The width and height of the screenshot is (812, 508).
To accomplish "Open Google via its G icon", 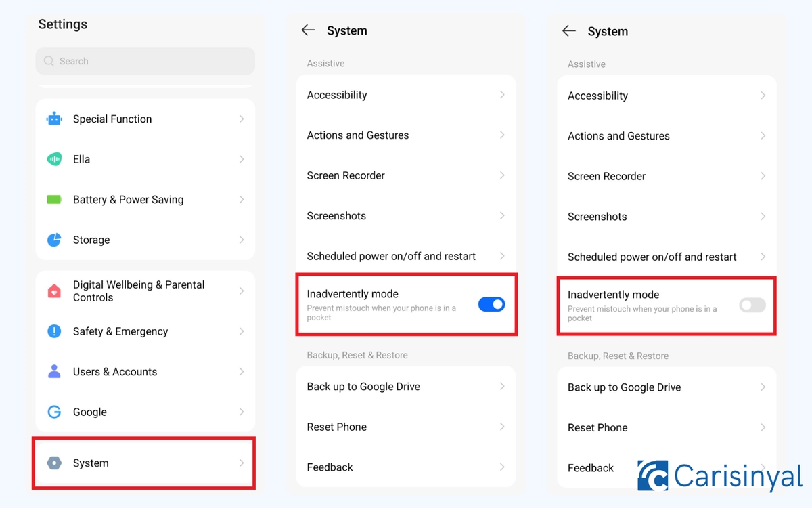I will (54, 412).
